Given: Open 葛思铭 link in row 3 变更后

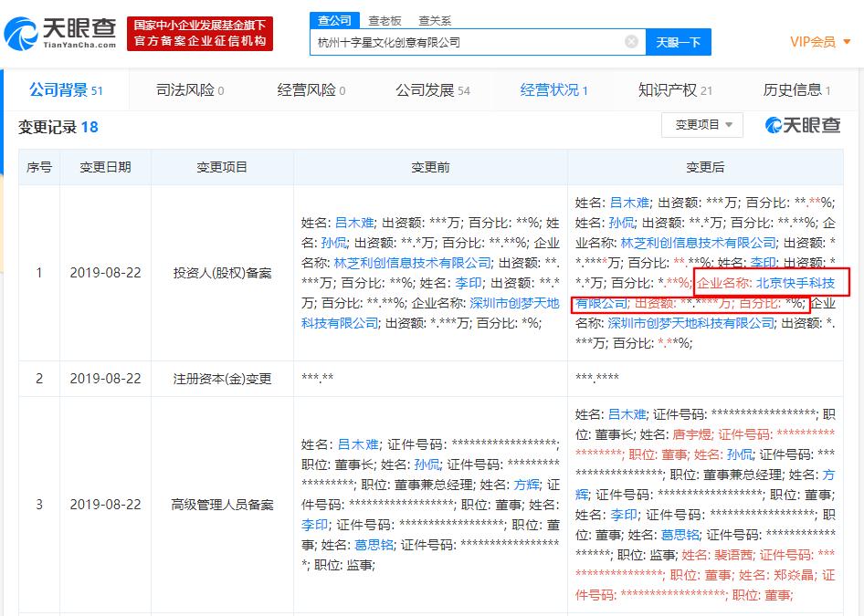Looking at the screenshot, I should point(680,535).
